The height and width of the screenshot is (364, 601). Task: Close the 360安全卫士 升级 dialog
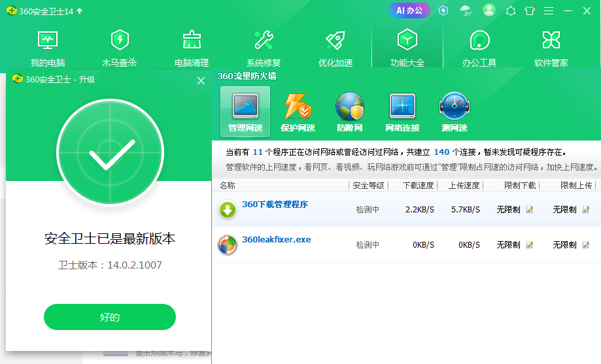[x=201, y=81]
